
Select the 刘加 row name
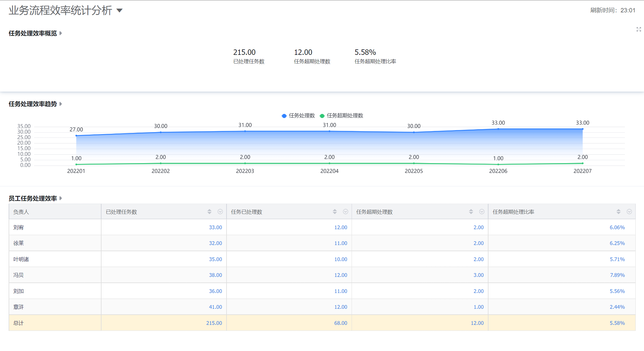pos(18,291)
